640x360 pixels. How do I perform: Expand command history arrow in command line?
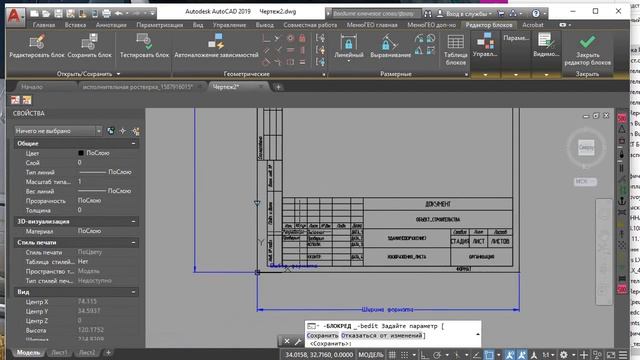478,334
